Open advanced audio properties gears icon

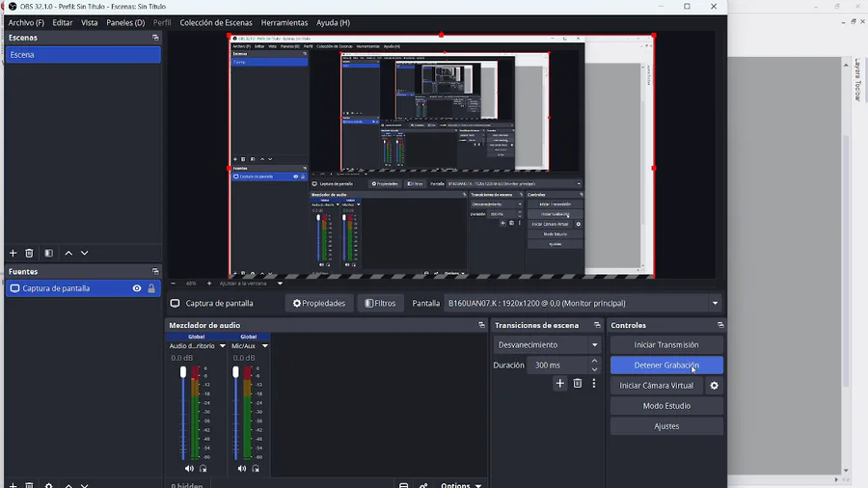pos(423,485)
